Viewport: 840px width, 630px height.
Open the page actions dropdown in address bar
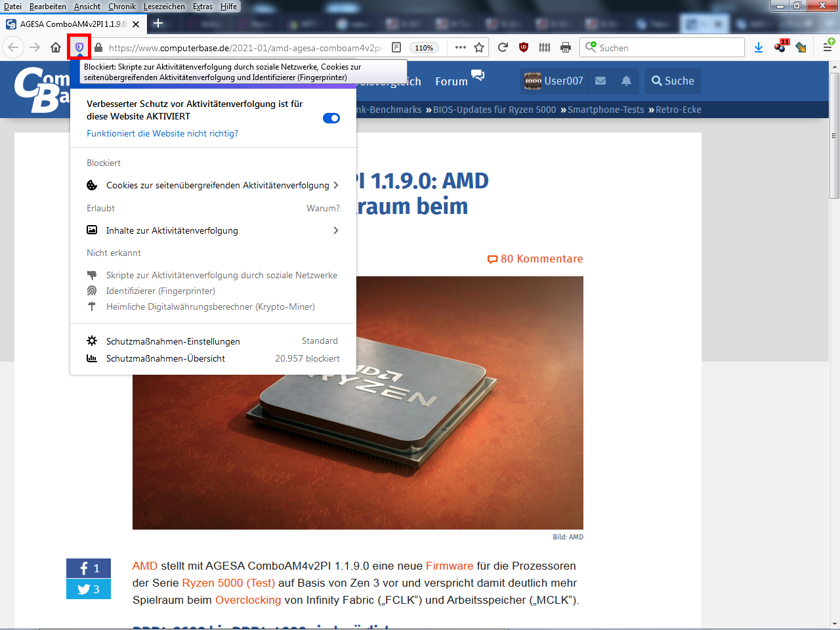coord(460,47)
